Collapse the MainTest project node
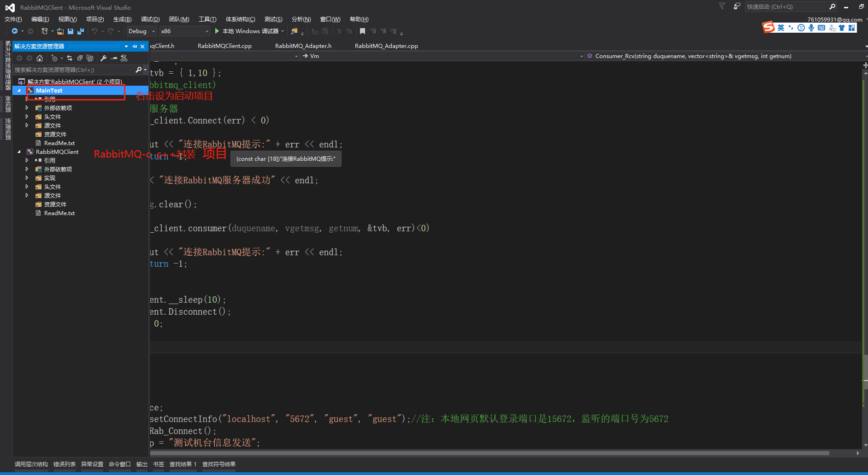 (x=19, y=90)
